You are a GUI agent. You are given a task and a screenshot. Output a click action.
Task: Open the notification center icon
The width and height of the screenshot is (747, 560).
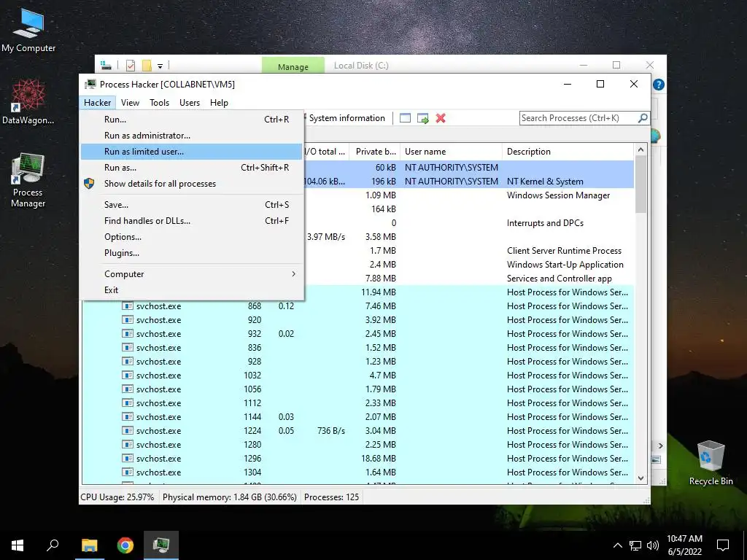[723, 545]
